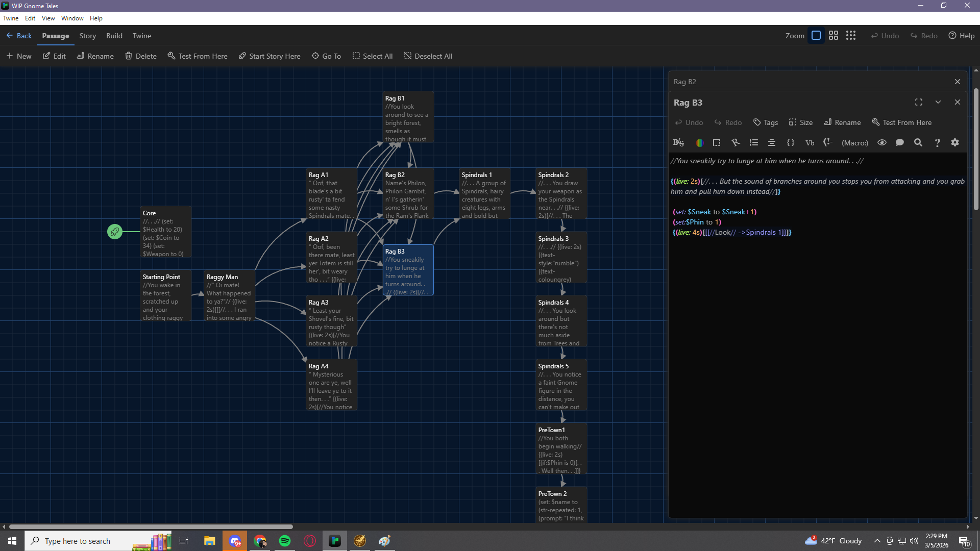The image size is (980, 551).
Task: Click the text alignment icon
Action: point(772,143)
